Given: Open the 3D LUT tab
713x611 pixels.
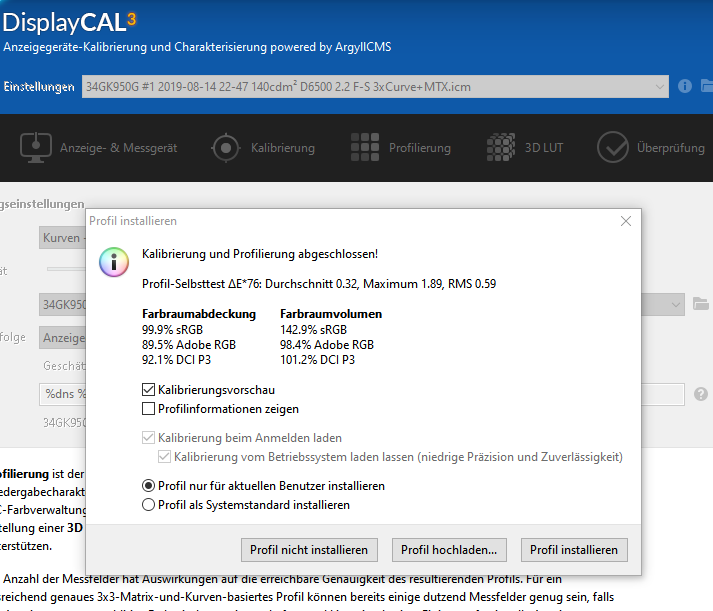Looking at the screenshot, I should 525,148.
